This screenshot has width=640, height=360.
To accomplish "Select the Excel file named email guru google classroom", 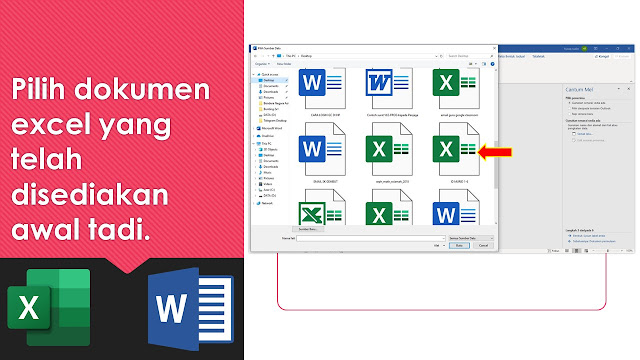I will 456,92.
